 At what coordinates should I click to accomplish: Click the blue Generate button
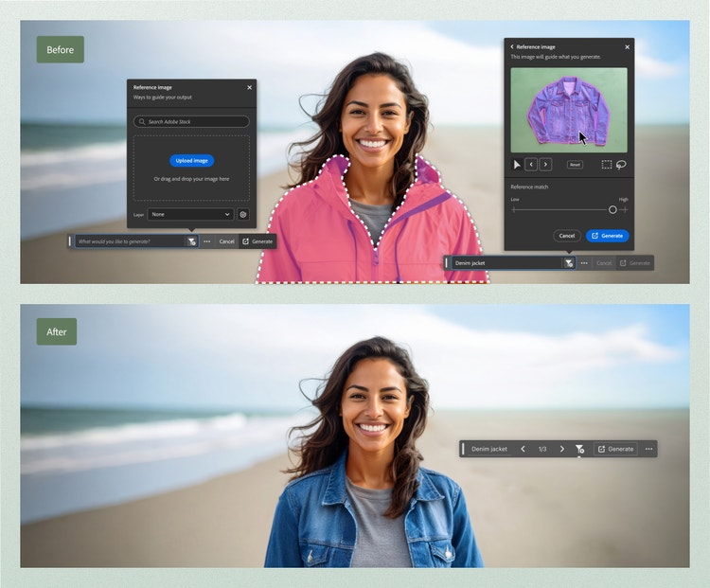pos(607,236)
